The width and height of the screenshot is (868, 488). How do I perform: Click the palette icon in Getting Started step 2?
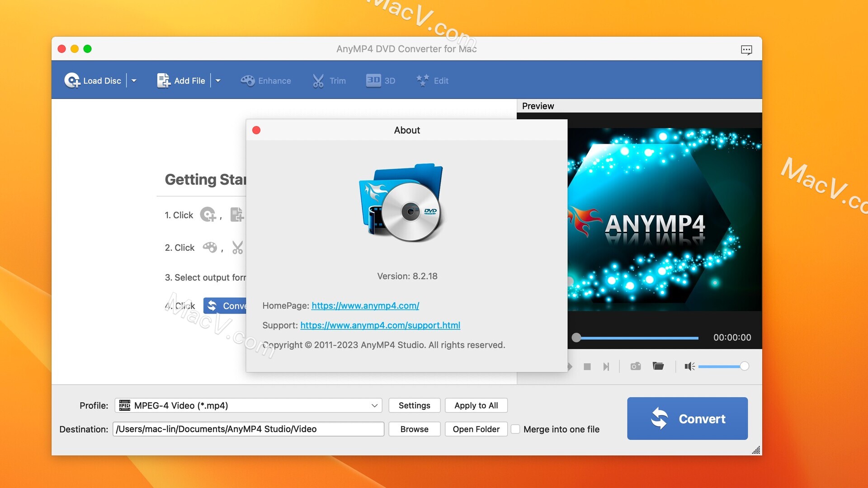point(210,247)
